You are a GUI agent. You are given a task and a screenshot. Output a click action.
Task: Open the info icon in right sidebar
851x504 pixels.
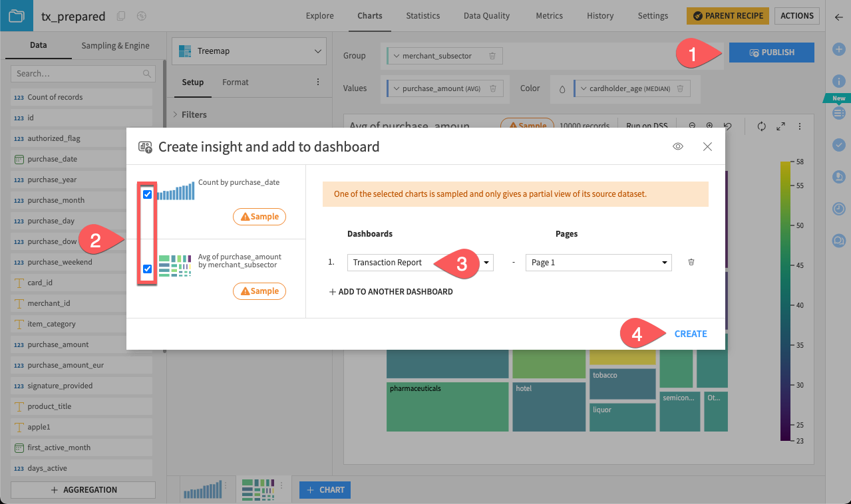[x=838, y=81]
